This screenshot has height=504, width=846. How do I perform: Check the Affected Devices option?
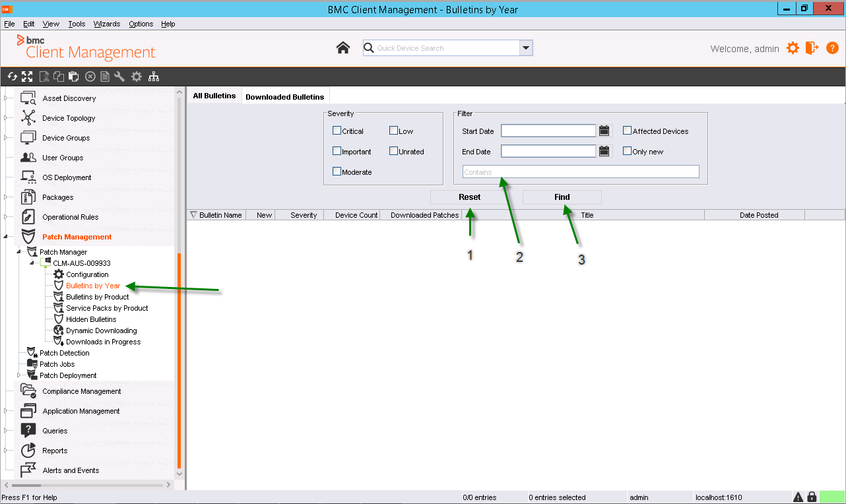click(x=628, y=131)
